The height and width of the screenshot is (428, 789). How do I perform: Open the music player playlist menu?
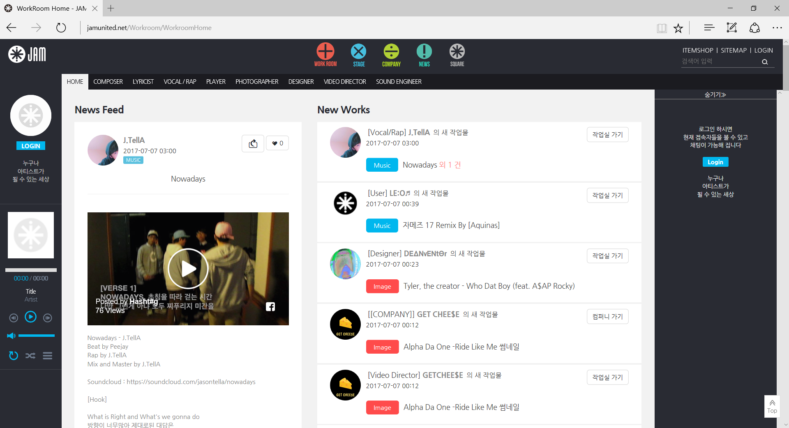tap(47, 355)
